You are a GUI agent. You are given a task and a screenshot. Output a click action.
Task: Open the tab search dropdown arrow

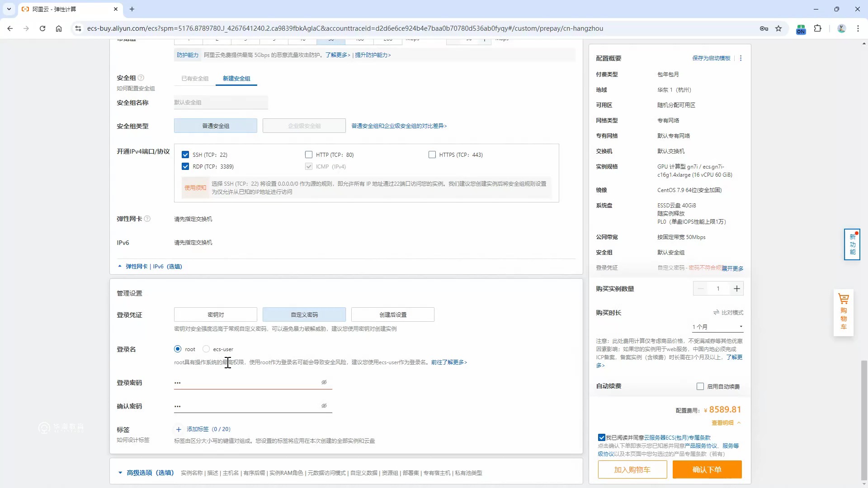click(9, 9)
